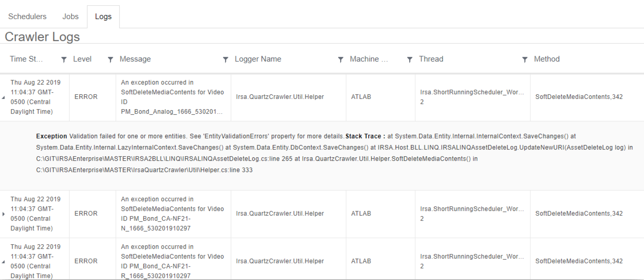The width and height of the screenshot is (644, 280).
Task: Switch to the Schedulers tab
Action: (x=27, y=17)
